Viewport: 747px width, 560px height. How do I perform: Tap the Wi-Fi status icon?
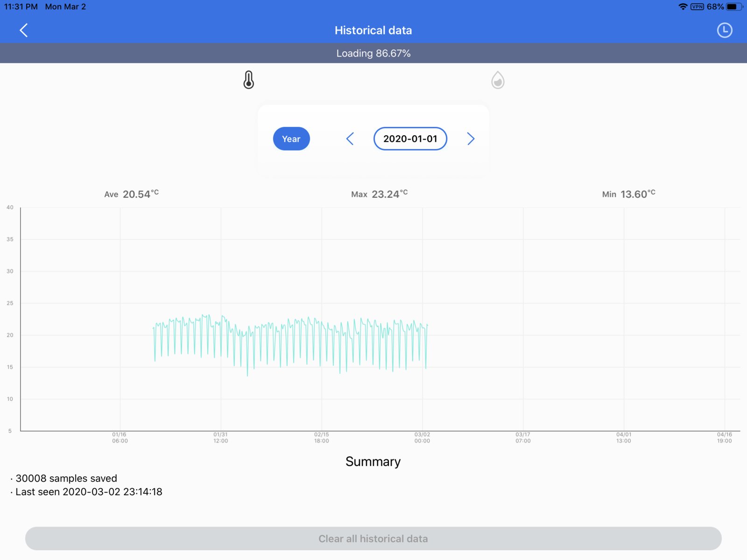click(x=683, y=7)
